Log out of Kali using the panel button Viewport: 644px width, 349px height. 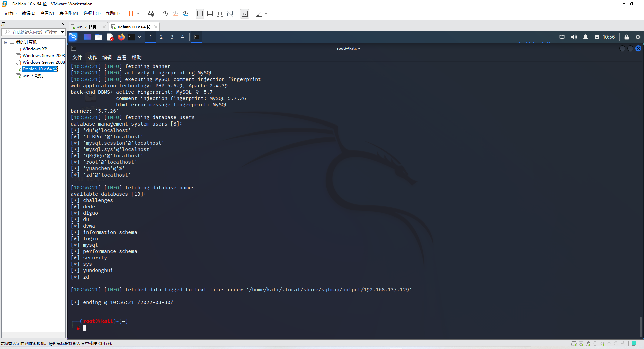pos(638,37)
